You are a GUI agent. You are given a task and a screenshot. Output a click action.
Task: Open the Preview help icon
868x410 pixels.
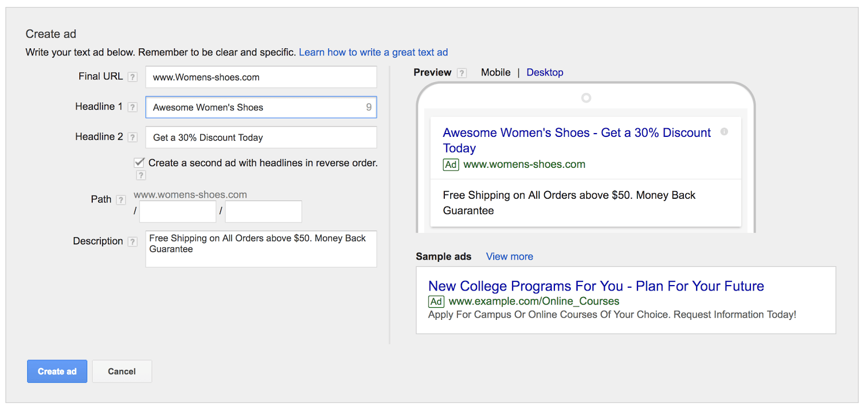tap(462, 73)
